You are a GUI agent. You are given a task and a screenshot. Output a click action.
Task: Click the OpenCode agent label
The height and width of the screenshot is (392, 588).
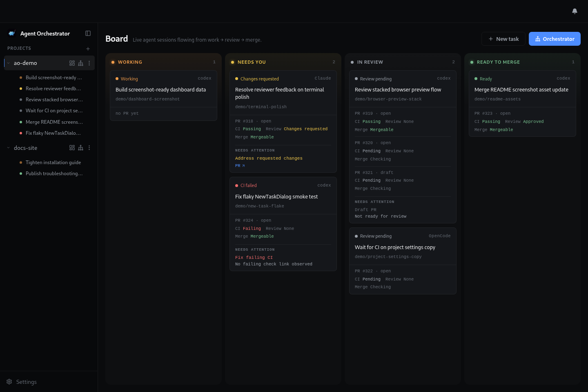440,236
